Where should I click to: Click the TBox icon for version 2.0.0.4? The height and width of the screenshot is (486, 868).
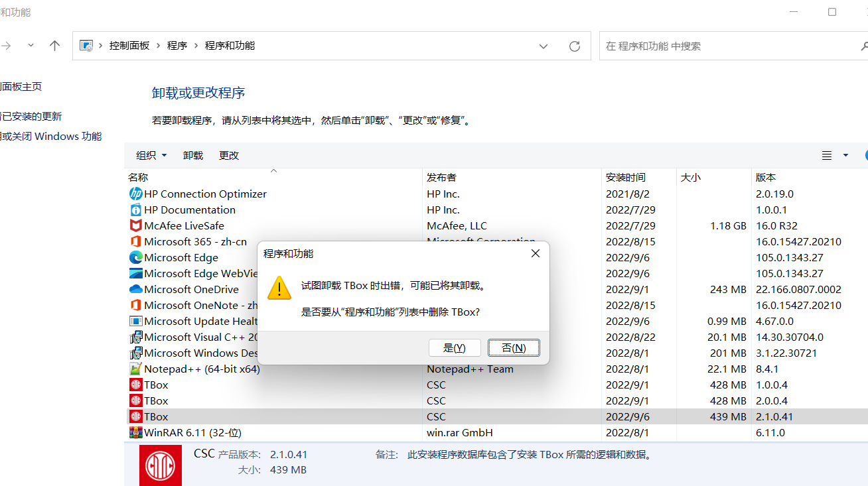point(136,401)
